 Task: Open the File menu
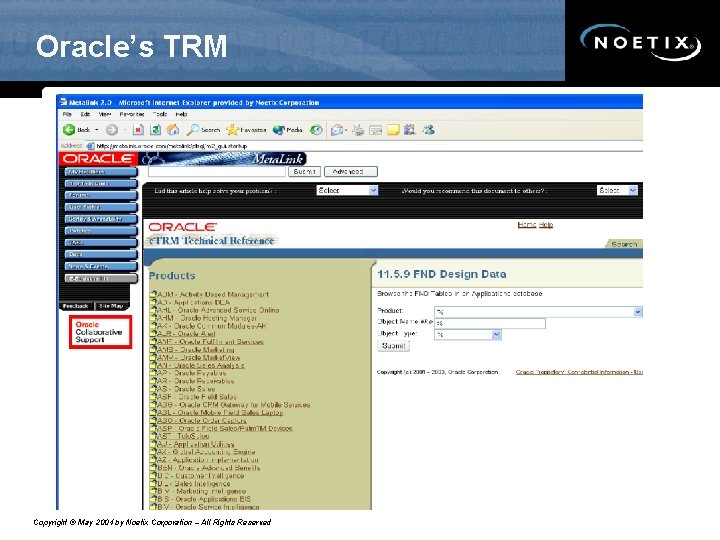click(67, 114)
